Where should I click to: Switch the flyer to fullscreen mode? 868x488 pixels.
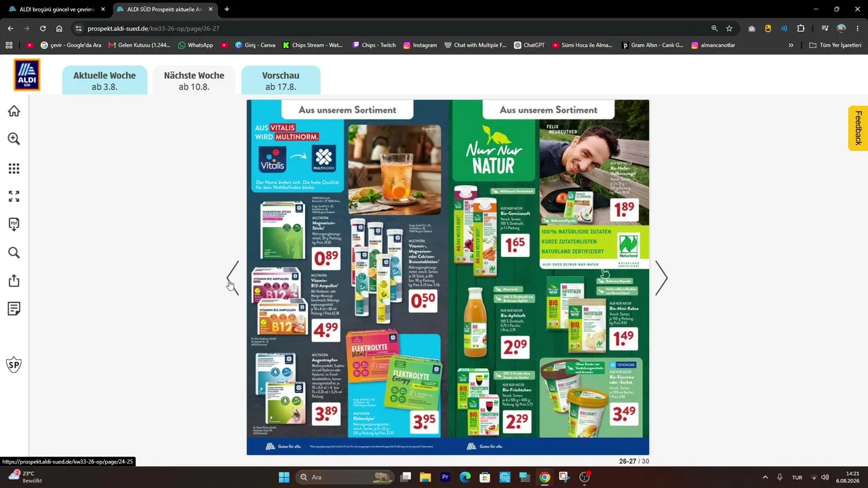coord(14,197)
